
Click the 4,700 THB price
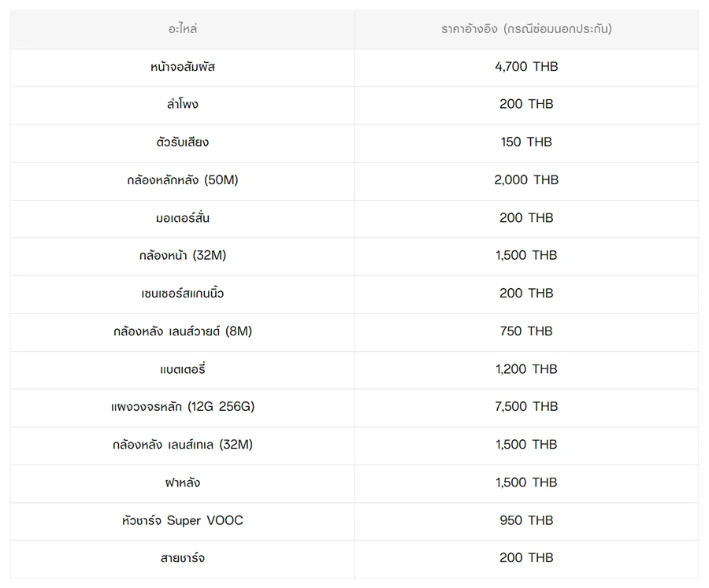tap(526, 67)
